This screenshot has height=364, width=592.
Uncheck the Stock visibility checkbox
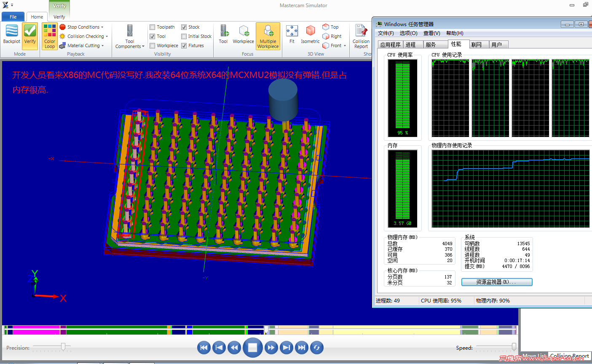point(184,27)
